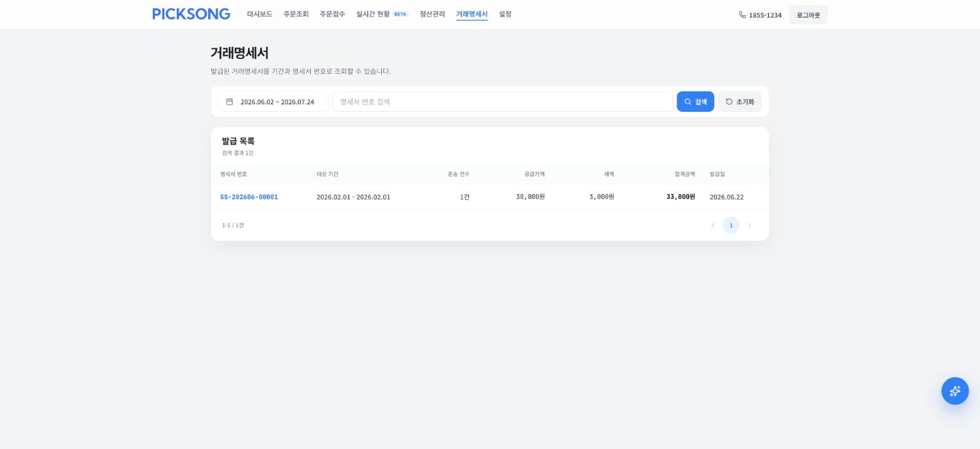The image size is (980, 449).
Task: Open the 주문조회 menu
Action: [x=296, y=14]
